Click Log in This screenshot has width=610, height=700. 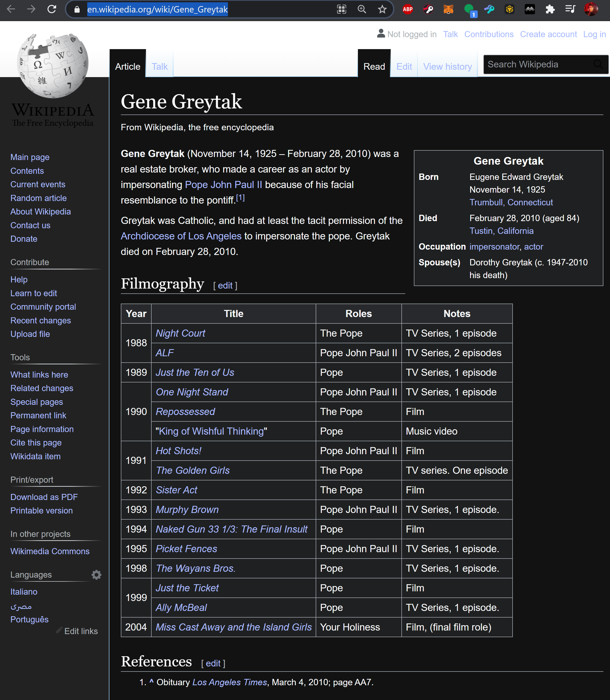[594, 34]
